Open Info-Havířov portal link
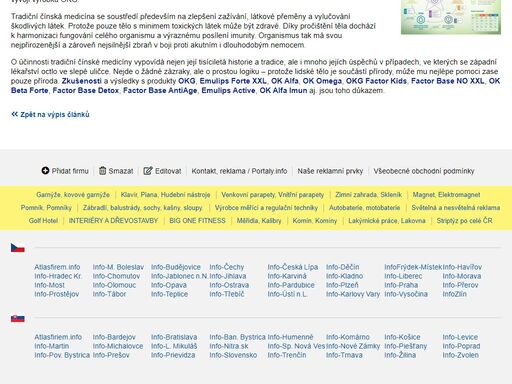Image resolution: width=512 pixels, height=384 pixels. 462,267
